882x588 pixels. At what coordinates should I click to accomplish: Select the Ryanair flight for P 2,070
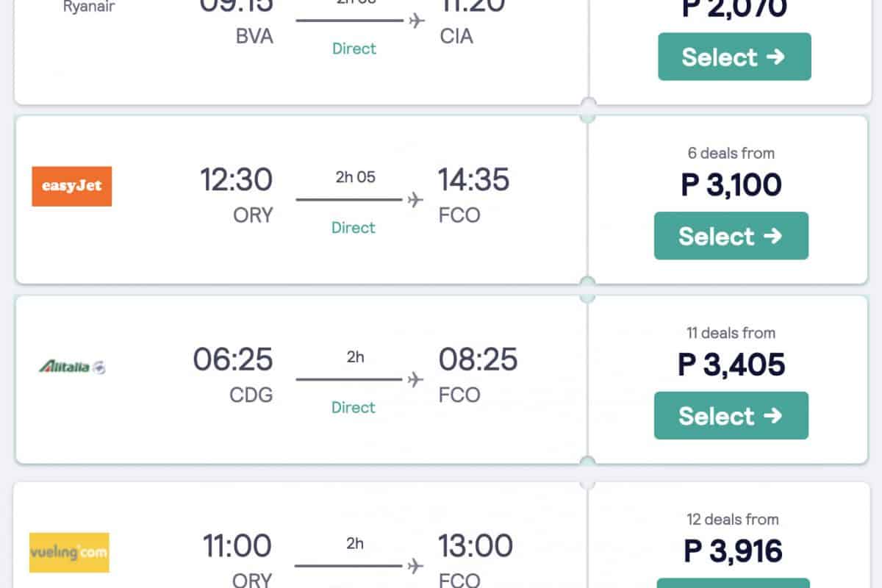pos(734,57)
